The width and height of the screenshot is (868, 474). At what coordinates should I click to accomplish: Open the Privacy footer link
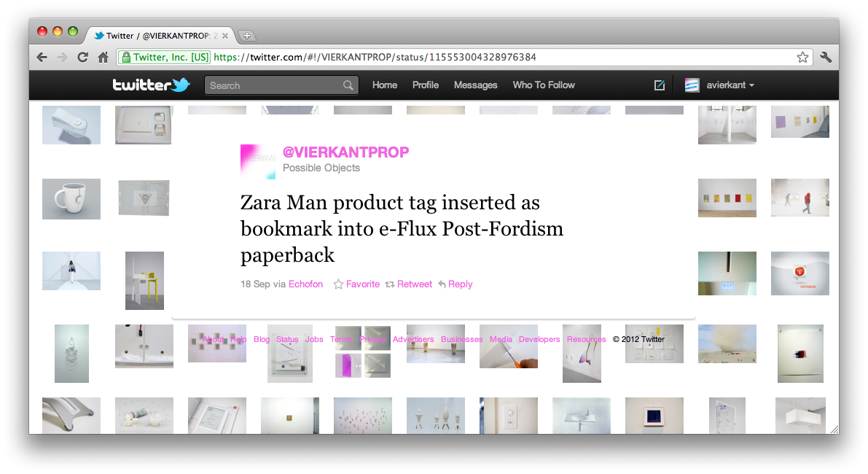[x=372, y=339]
